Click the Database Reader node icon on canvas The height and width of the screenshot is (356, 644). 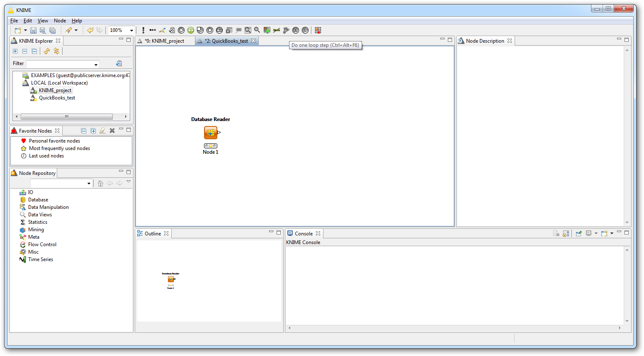211,133
